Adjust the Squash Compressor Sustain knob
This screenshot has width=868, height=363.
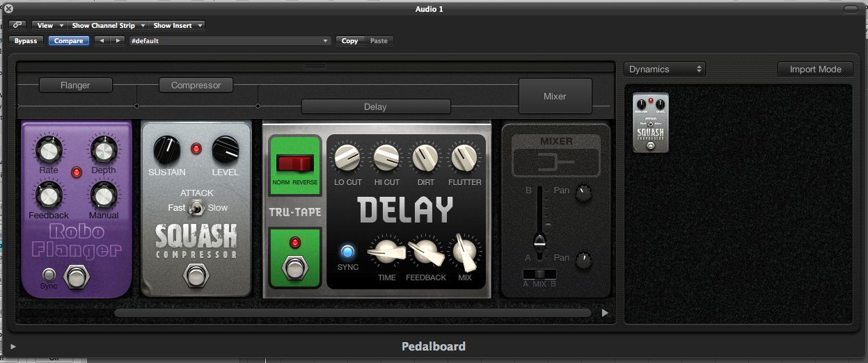(x=166, y=150)
